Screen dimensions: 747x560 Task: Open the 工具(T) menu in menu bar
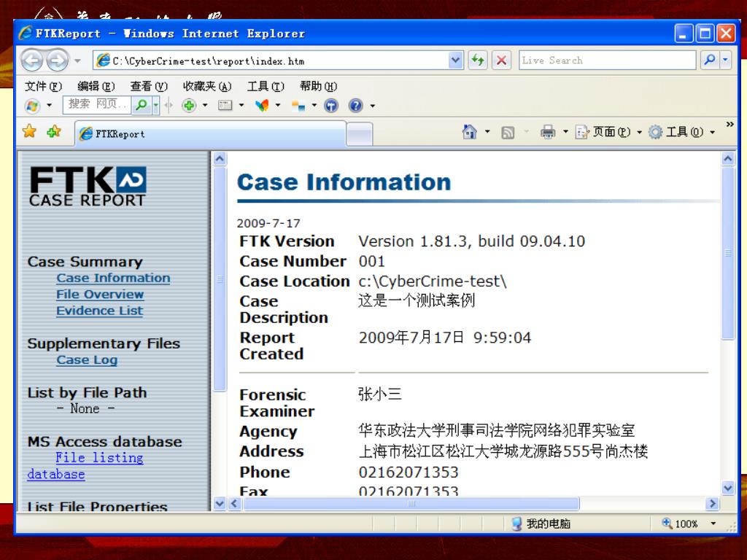coord(266,86)
